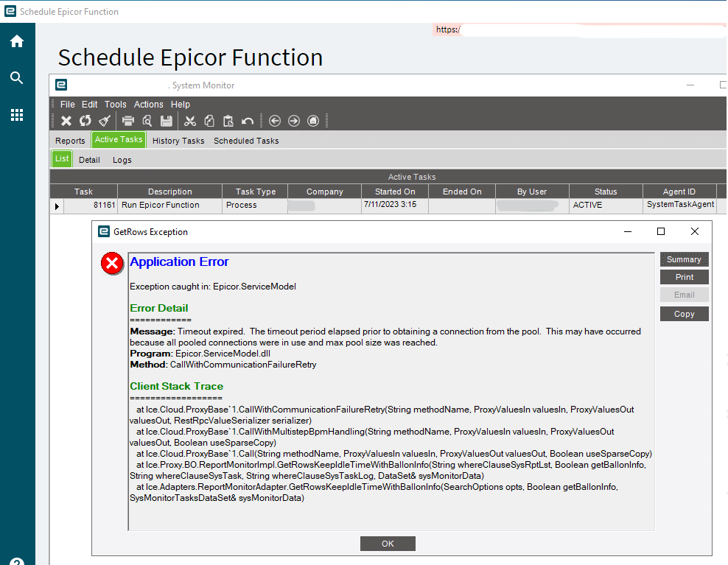This screenshot has width=728, height=565.
Task: Switch to the Reports tab
Action: point(70,141)
